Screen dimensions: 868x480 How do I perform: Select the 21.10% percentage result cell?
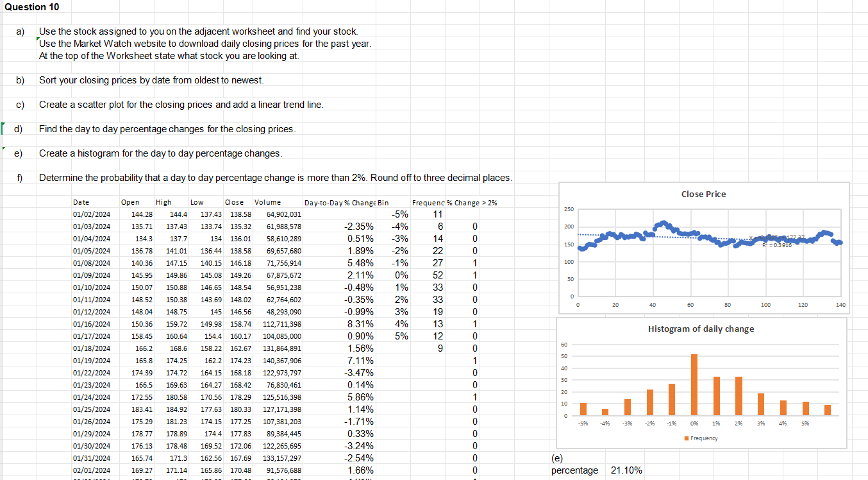[x=626, y=470]
